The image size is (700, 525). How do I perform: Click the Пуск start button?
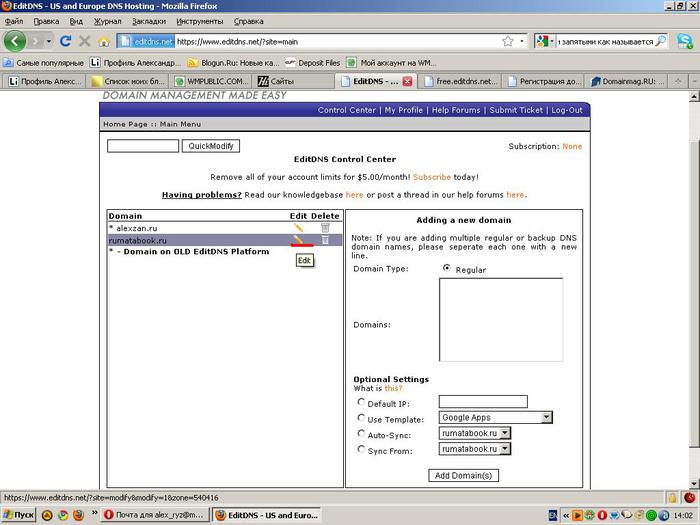18,515
